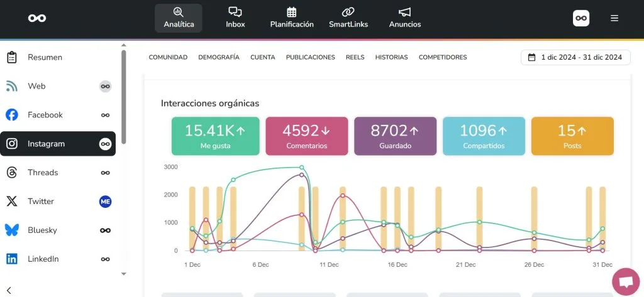This screenshot has height=297, width=644.
Task: Switch to the Competidores tab
Action: 443,57
